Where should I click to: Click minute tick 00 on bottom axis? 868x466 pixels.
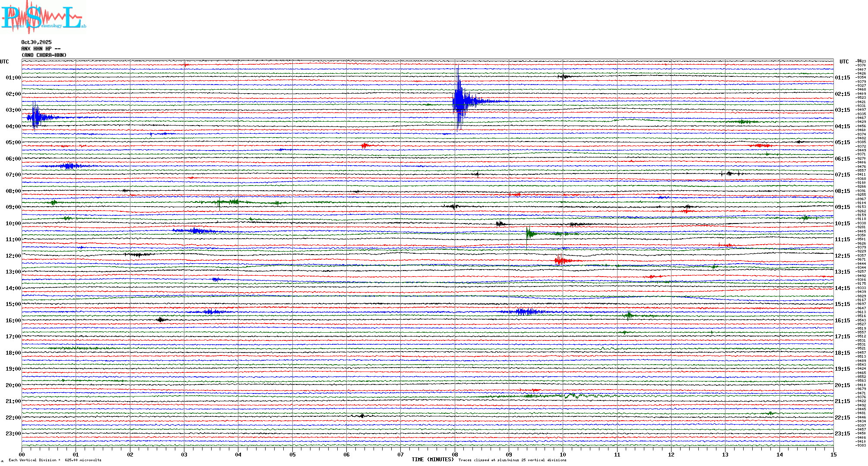tap(22, 454)
